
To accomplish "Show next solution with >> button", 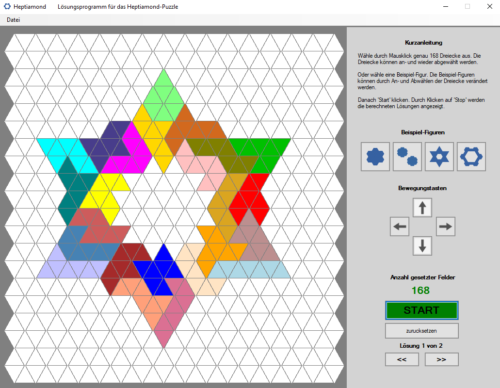I will (x=441, y=359).
